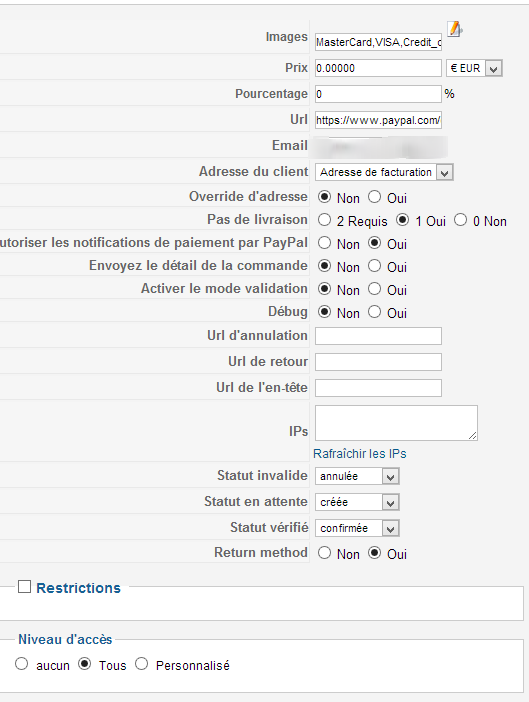Screen dimensions: 529x702
Task: Click the IPs text area
Action: [x=396, y=423]
